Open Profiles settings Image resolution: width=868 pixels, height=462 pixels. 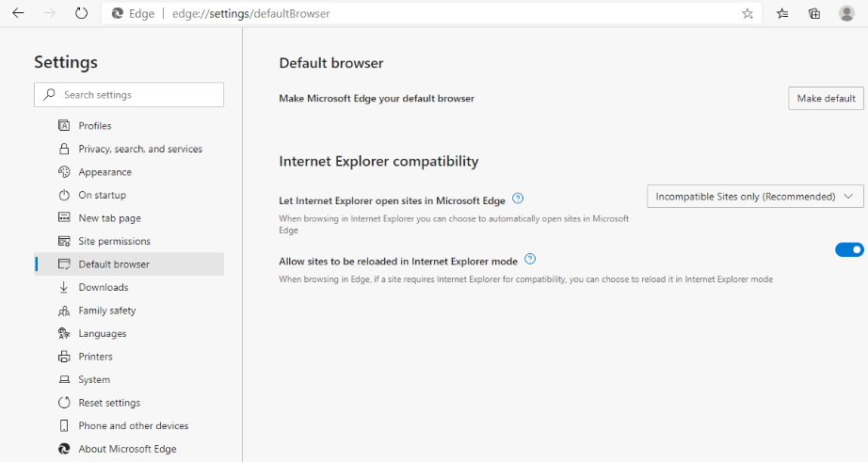coord(128,125)
